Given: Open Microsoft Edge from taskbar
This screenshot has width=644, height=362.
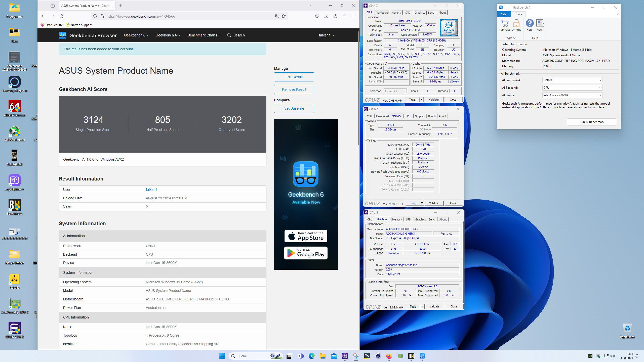Looking at the screenshot, I should [x=311, y=356].
